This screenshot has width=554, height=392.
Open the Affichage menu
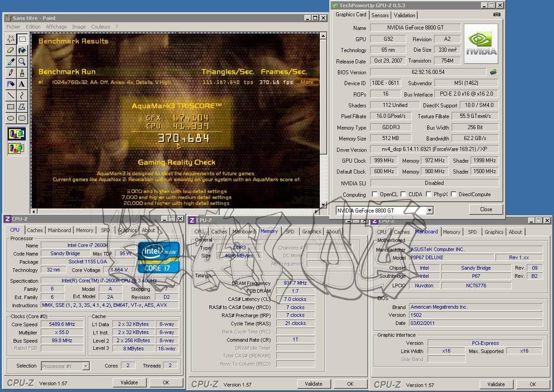click(56, 27)
